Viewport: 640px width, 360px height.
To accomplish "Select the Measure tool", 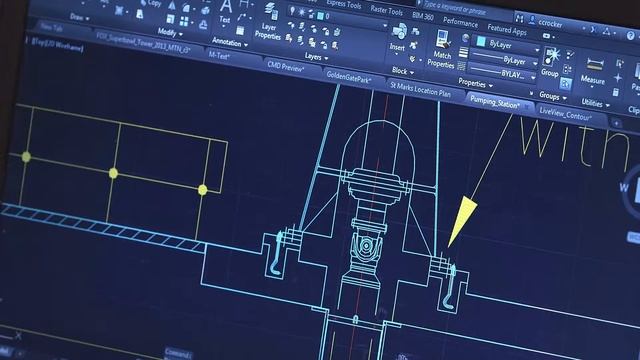I will point(593,71).
